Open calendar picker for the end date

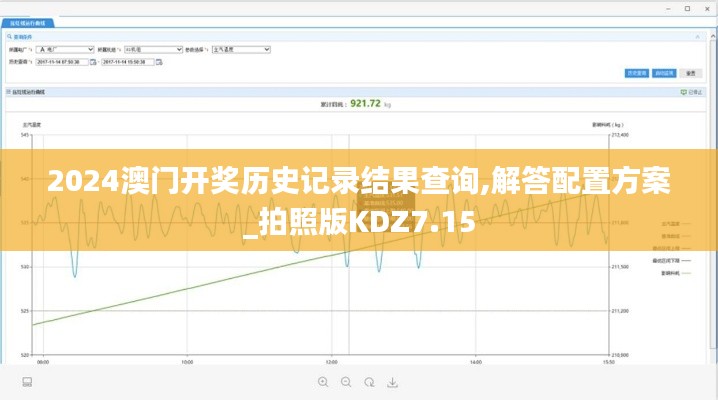coord(159,62)
